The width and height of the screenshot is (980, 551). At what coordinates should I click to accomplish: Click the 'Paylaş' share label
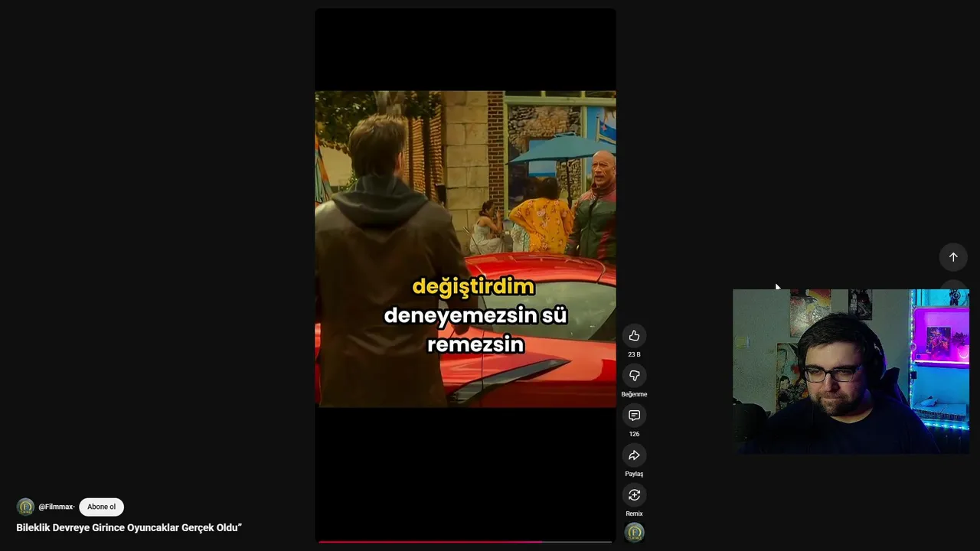tap(634, 474)
